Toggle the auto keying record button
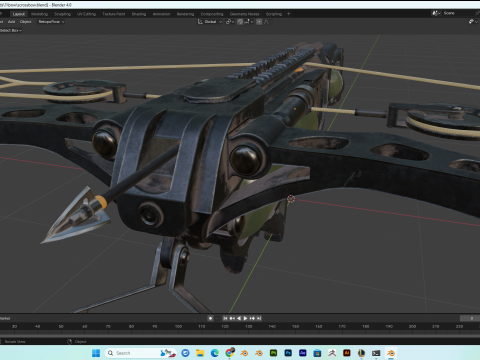Viewport: 480px width, 360px height. (x=210, y=318)
